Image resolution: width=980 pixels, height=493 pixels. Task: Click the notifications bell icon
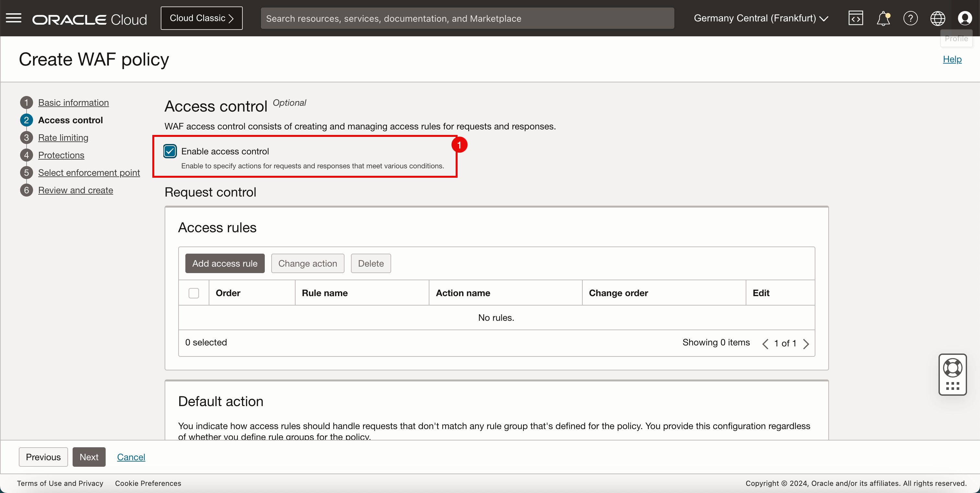point(883,18)
